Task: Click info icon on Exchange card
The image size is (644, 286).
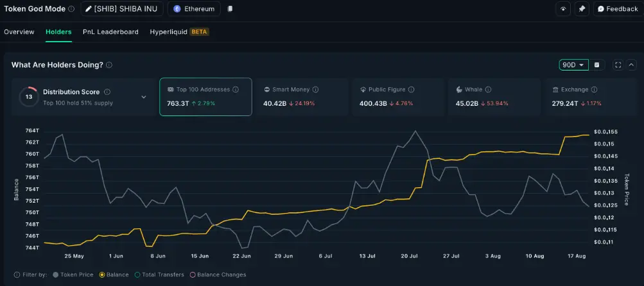Action: pyautogui.click(x=595, y=89)
